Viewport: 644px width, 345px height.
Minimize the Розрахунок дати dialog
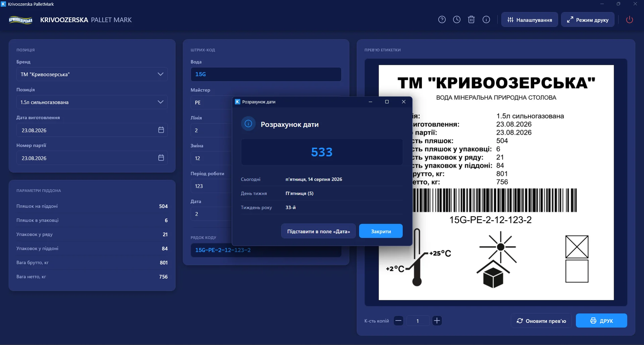pyautogui.click(x=370, y=102)
